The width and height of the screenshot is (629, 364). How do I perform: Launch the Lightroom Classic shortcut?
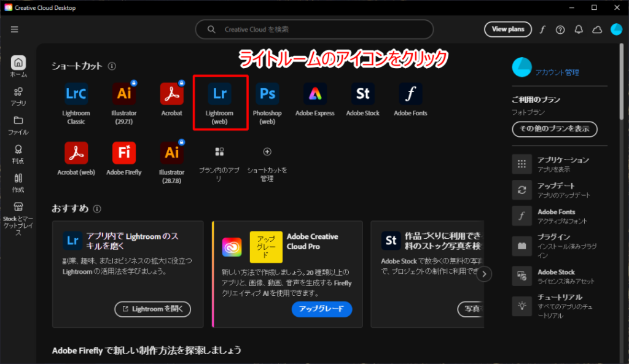click(76, 103)
